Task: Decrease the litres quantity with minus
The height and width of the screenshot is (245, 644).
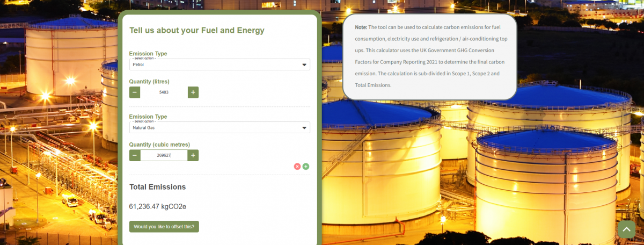Action: pyautogui.click(x=135, y=92)
